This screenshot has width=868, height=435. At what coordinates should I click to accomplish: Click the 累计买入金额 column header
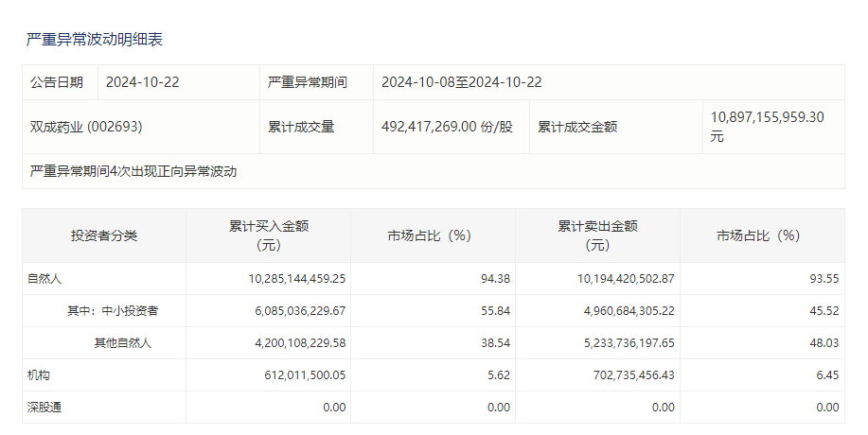point(269,235)
